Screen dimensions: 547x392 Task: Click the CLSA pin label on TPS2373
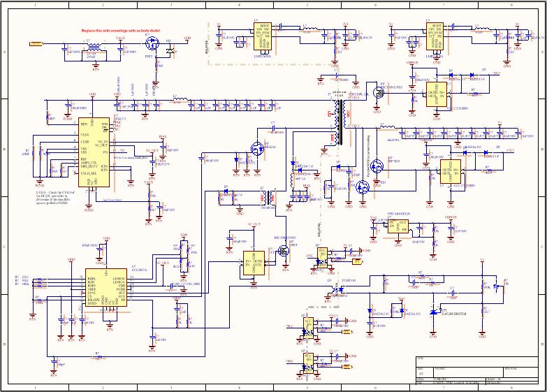(x=85, y=134)
